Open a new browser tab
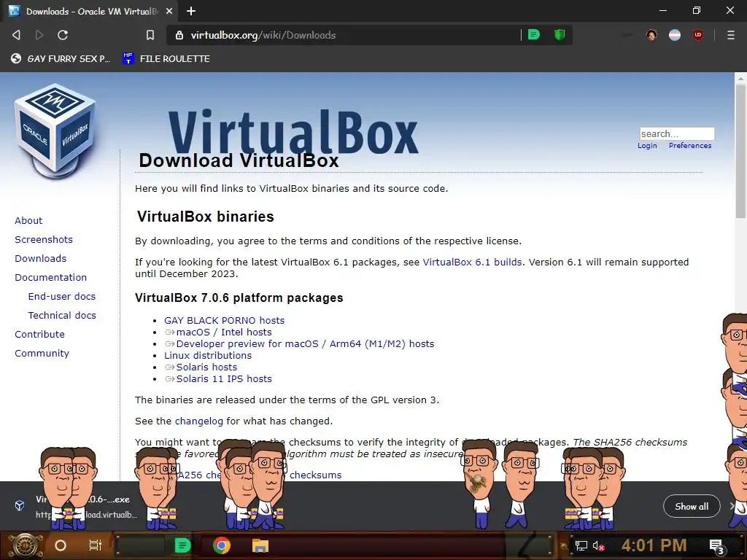Screen dimensions: 747x560 click(x=191, y=11)
